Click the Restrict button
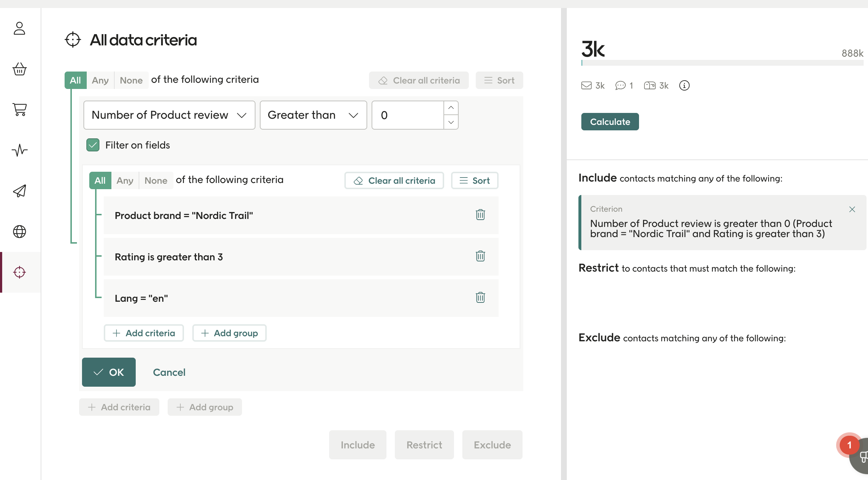Viewport: 868px width, 480px height. (424, 445)
